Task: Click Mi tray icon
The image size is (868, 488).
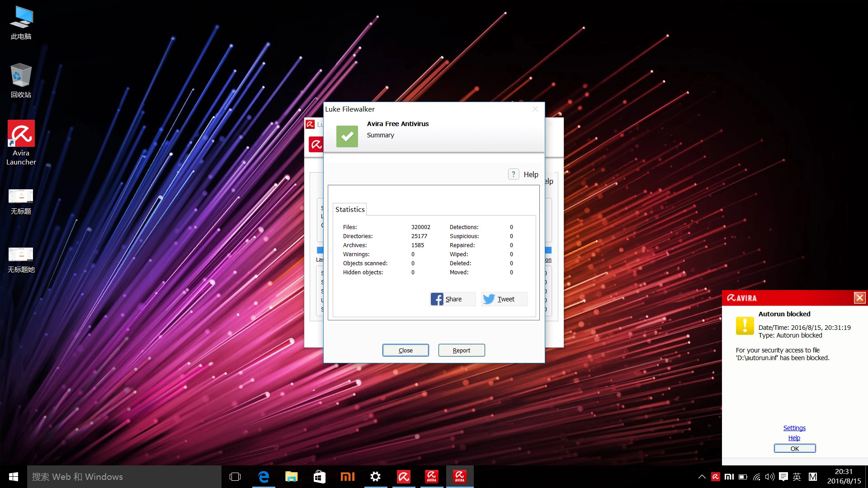Action: click(x=729, y=477)
